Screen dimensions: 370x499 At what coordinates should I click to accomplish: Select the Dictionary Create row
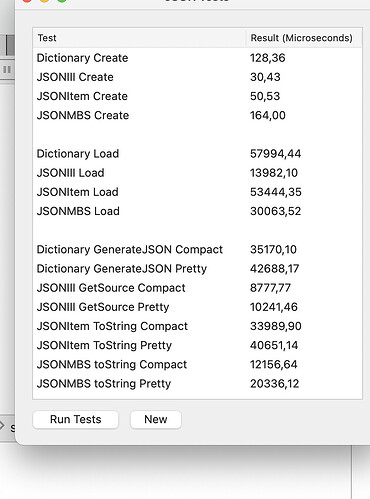tap(197, 58)
